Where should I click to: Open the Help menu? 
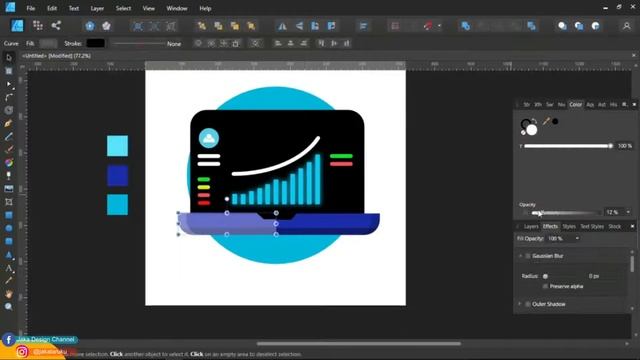tap(205, 8)
